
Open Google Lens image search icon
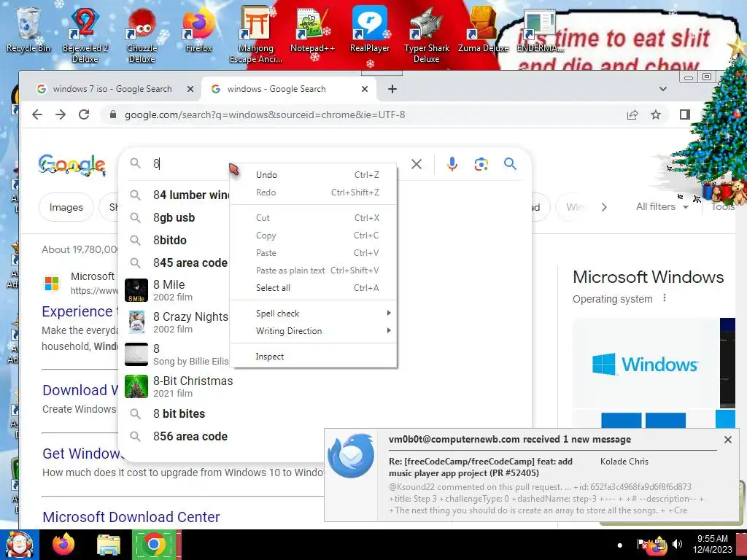tap(481, 164)
